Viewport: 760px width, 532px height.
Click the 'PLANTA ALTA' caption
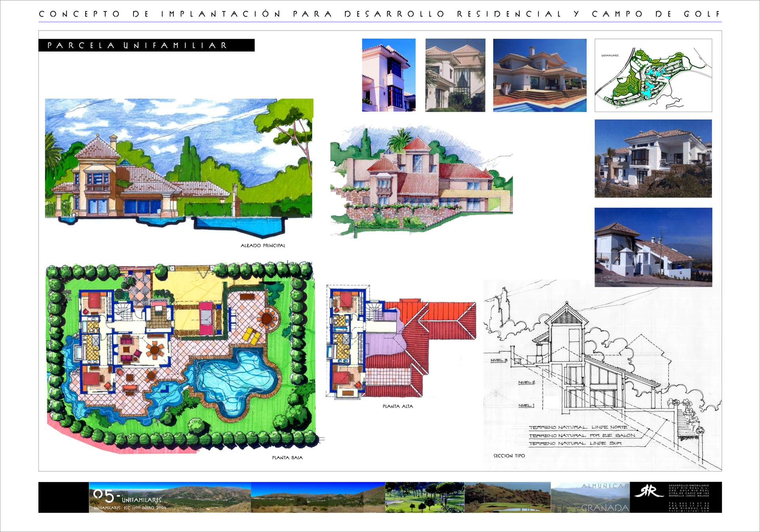[398, 406]
